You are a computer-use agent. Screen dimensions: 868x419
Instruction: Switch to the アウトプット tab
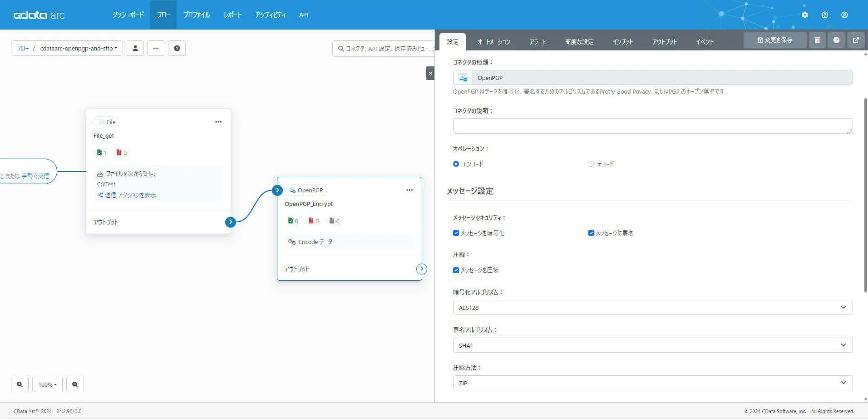coord(665,41)
